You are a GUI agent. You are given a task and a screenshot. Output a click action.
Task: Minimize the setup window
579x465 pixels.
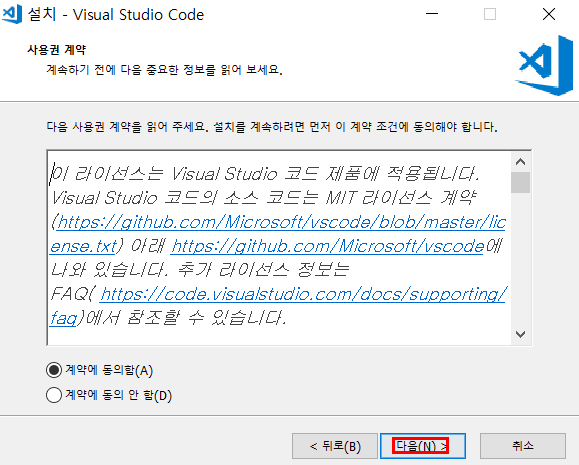(432, 14)
